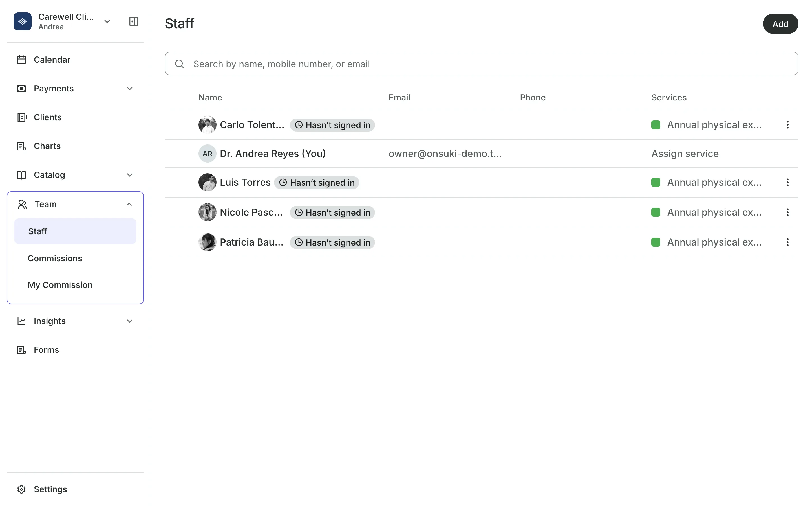Click the Payments icon in sidebar
The height and width of the screenshot is (508, 812).
21,88
